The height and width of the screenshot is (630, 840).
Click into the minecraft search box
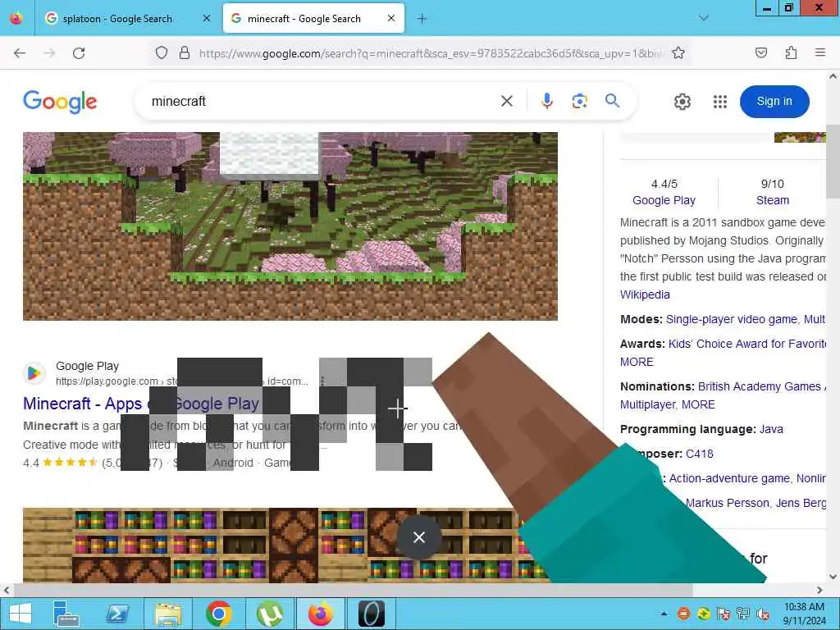point(322,101)
